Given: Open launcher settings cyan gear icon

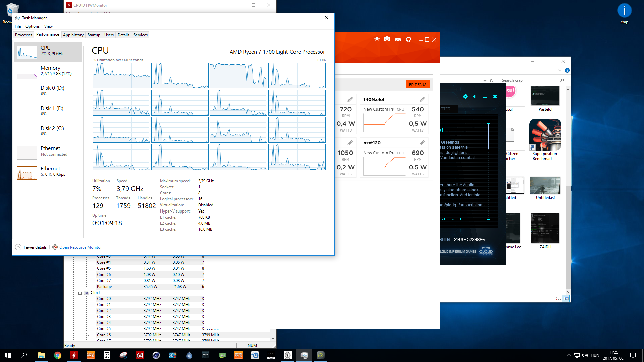Looking at the screenshot, I should [465, 97].
